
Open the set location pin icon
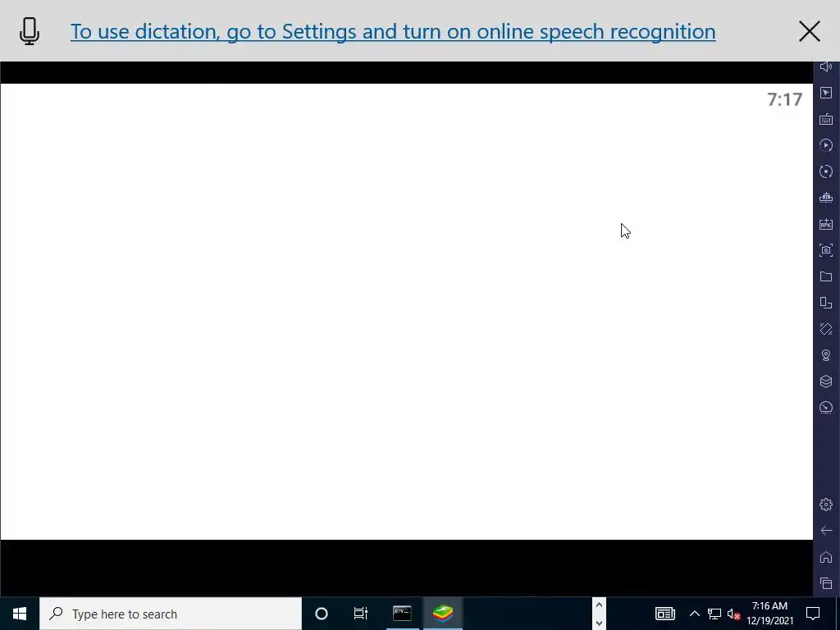(826, 355)
